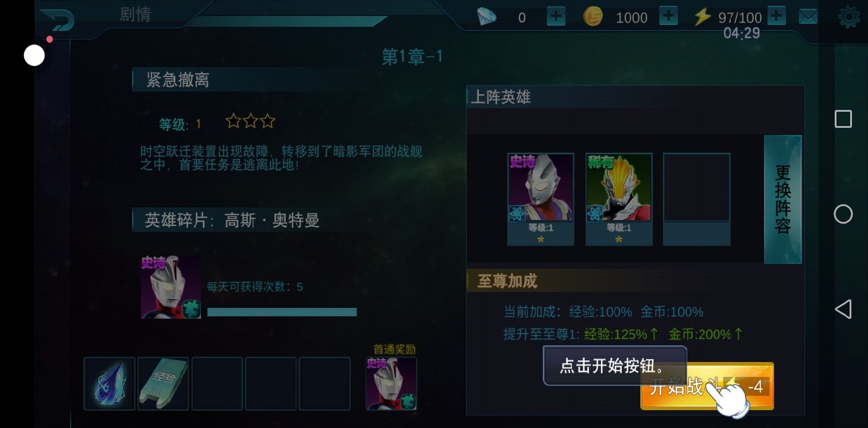Click the 更换阵容 change lineup button
This screenshot has height=428, width=868.
coord(783,199)
